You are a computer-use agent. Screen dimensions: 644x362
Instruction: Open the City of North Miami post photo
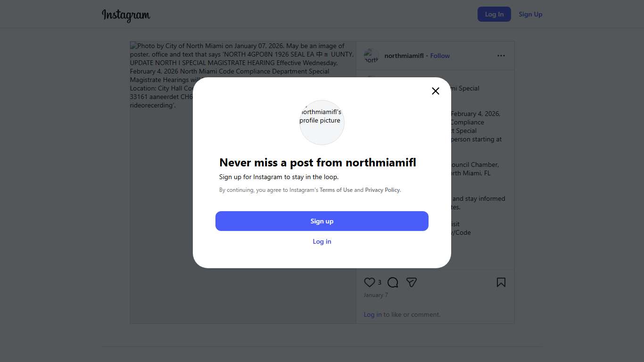tap(160, 212)
